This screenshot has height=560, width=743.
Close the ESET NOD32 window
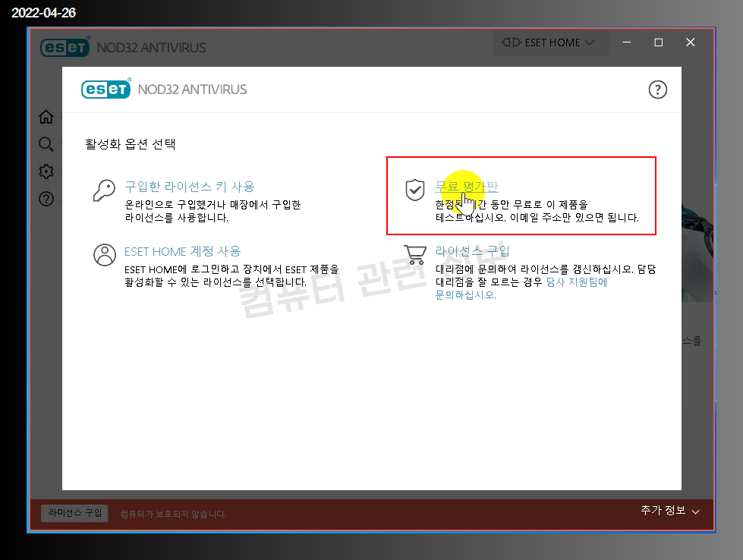pyautogui.click(x=691, y=42)
